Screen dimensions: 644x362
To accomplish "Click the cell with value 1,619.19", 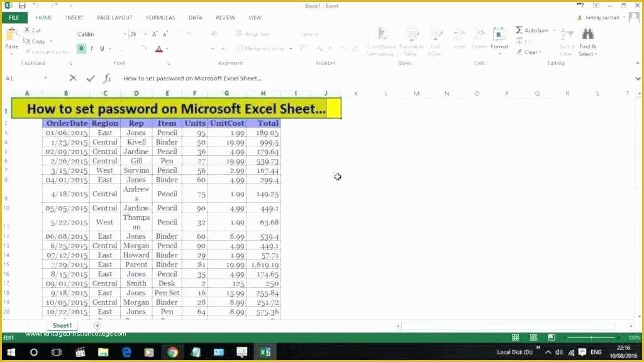I will pos(264,265).
